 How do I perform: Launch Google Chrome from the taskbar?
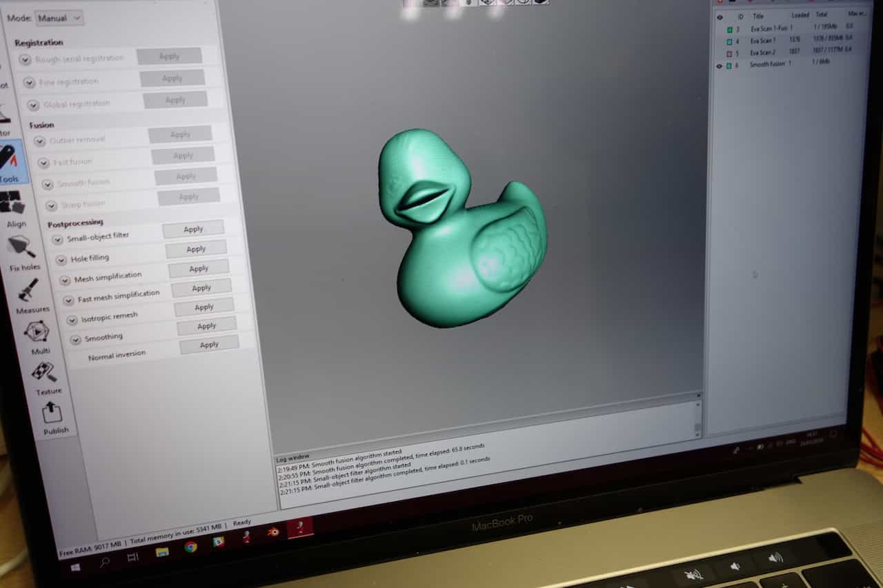pyautogui.click(x=190, y=547)
